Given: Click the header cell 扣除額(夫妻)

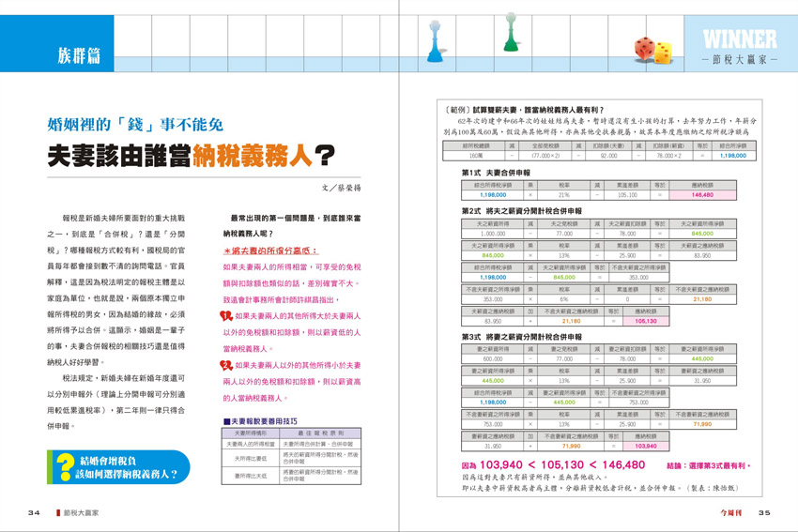Looking at the screenshot, I should [608, 146].
